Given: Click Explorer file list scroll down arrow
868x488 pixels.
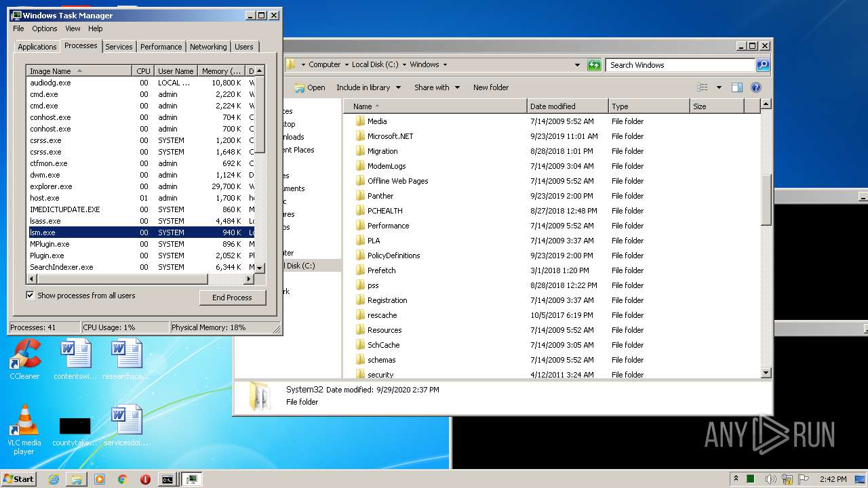Looking at the screenshot, I should 766,372.
